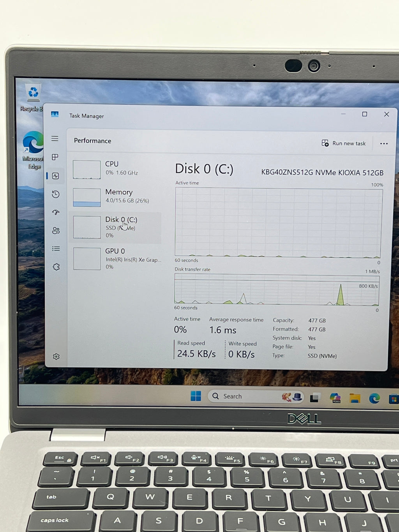Open the Services puzzle icon in sidebar
The height and width of the screenshot is (532, 399).
(x=56, y=267)
